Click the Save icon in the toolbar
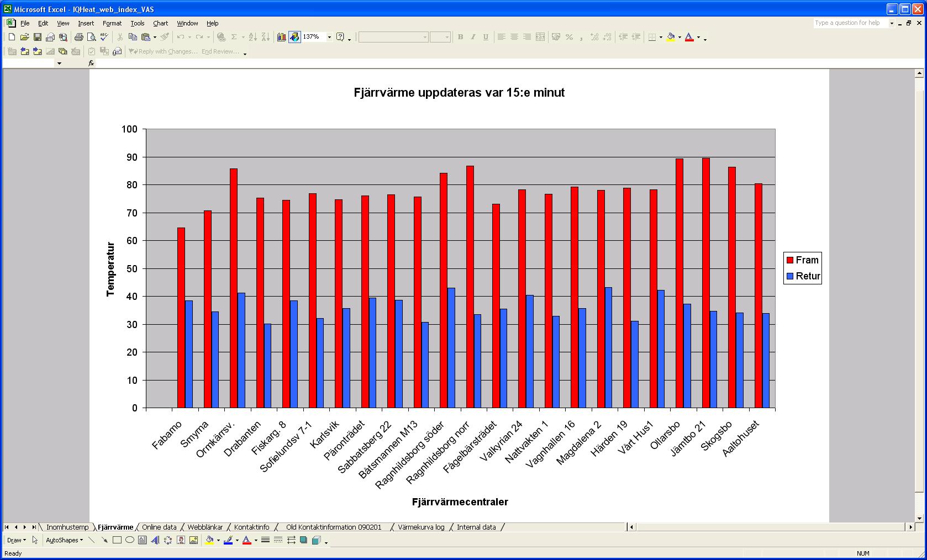Image resolution: width=927 pixels, height=560 pixels. (x=38, y=37)
